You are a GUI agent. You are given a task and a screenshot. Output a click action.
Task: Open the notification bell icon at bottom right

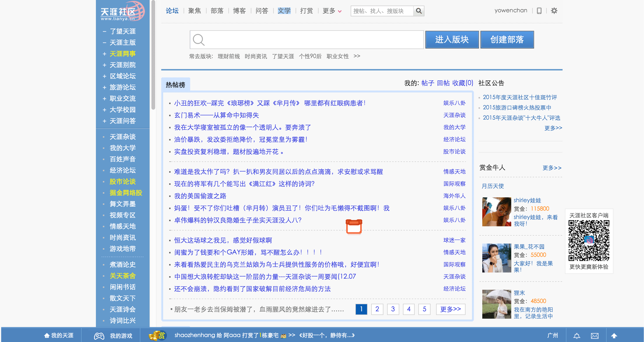pos(577,335)
